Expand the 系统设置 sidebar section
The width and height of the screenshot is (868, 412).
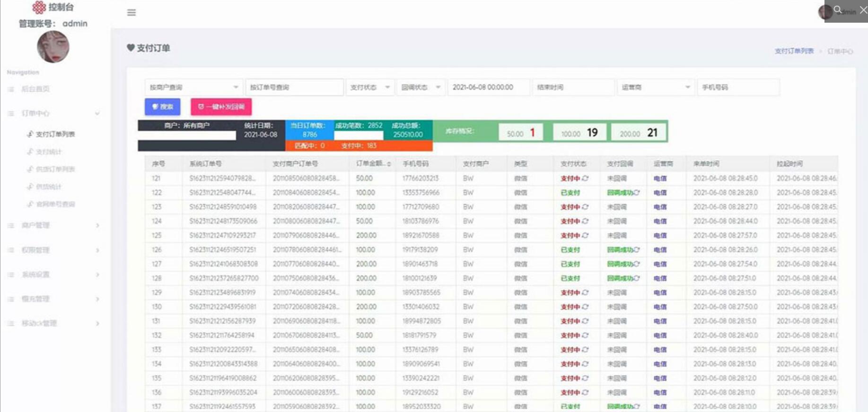click(97, 275)
